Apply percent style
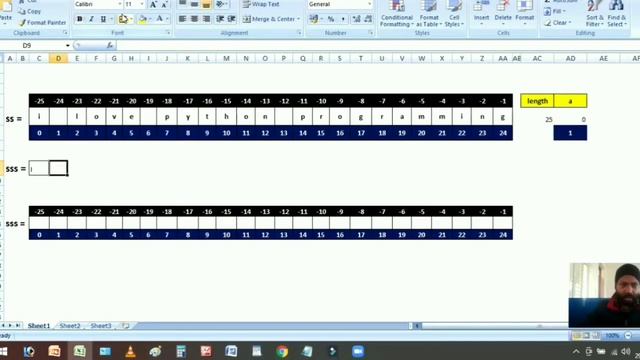Image resolution: width=640 pixels, height=360 pixels. [x=331, y=19]
